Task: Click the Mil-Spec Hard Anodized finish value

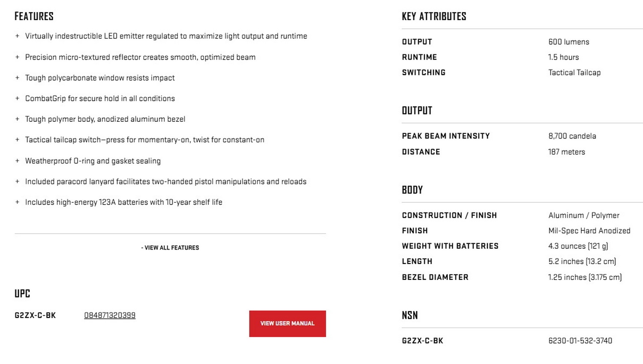Action: point(589,231)
